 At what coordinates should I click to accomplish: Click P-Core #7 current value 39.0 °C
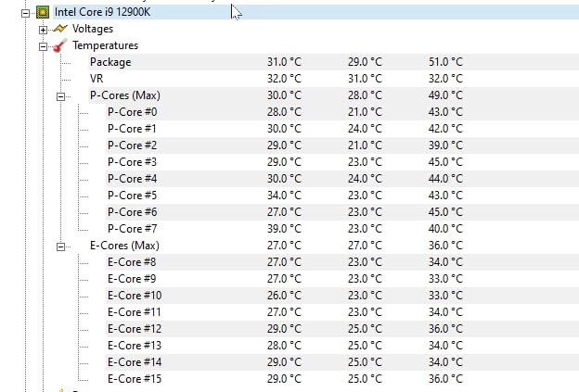(284, 229)
